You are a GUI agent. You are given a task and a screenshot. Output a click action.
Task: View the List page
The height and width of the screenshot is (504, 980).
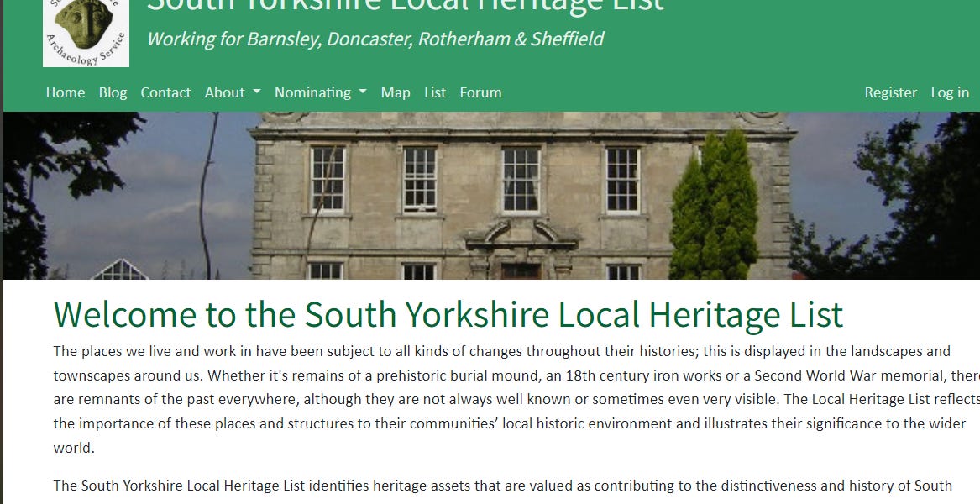[434, 92]
